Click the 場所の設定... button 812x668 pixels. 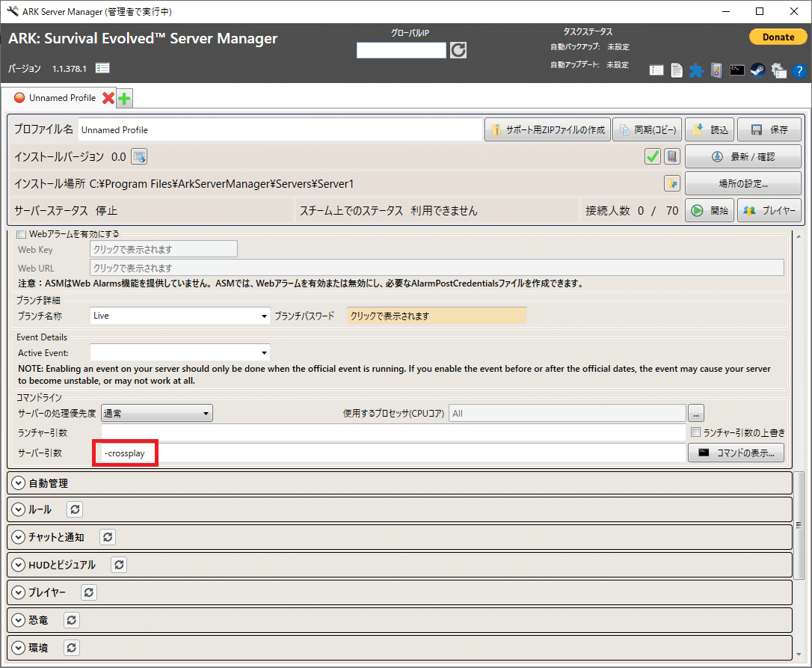[743, 183]
